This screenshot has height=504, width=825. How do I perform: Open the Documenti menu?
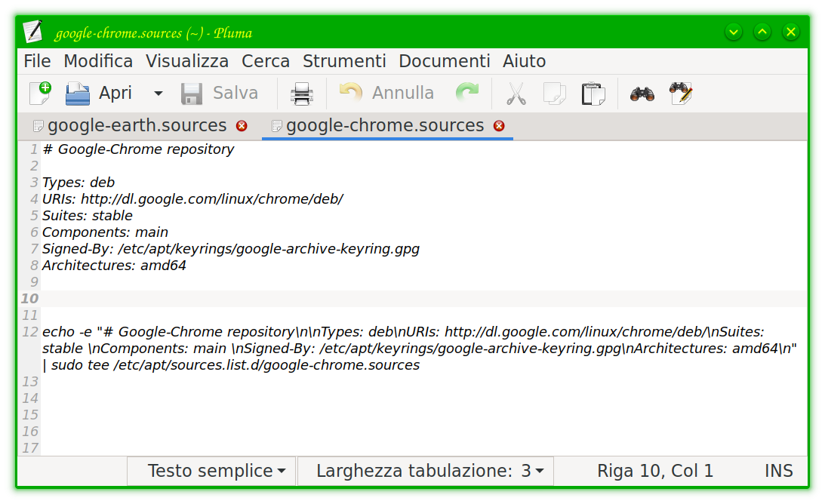coord(444,61)
